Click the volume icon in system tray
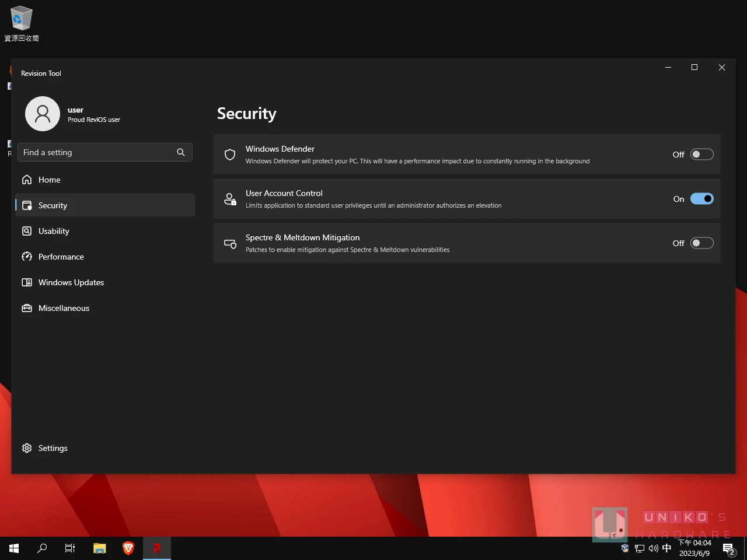 [653, 548]
